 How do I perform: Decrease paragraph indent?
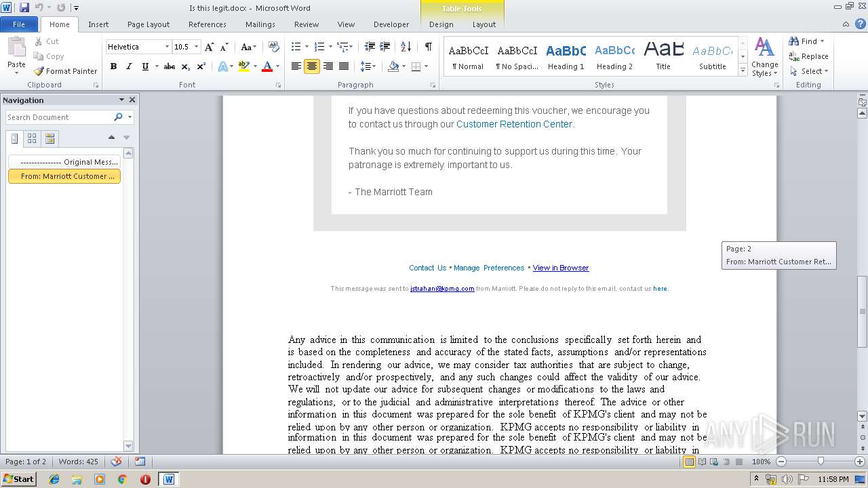(x=370, y=47)
